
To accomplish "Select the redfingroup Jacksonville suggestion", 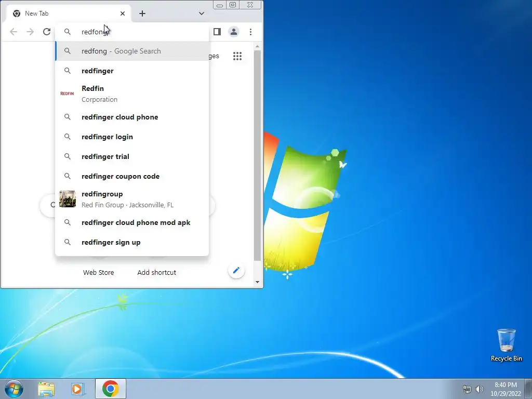I will tap(132, 199).
